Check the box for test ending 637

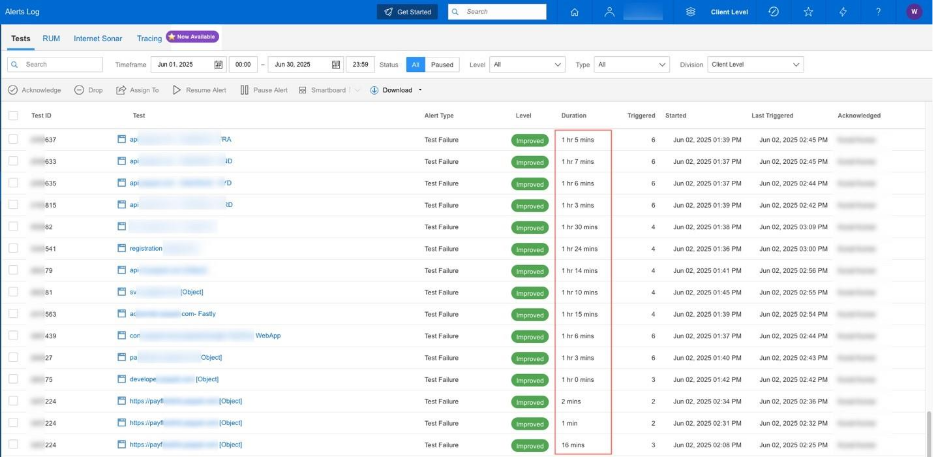coord(13,139)
